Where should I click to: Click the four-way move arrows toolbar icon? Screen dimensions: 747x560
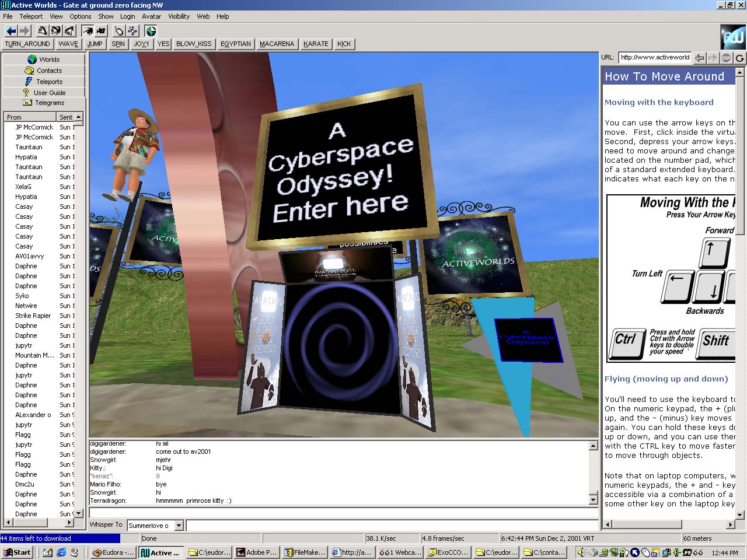(132, 31)
